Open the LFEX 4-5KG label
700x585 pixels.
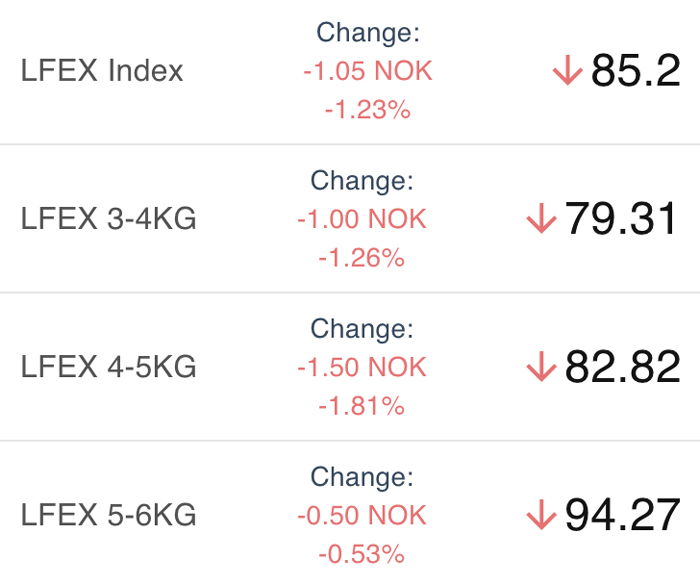[108, 367]
